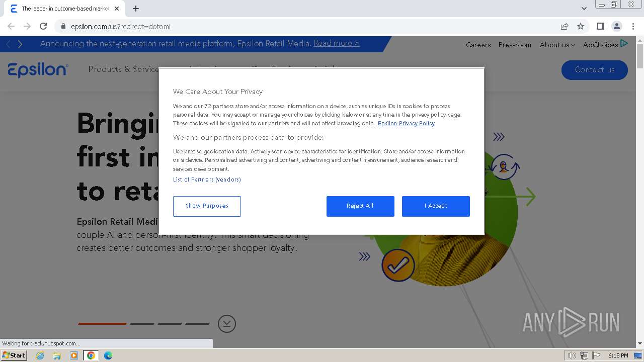This screenshot has width=644, height=362.
Task: Show previous announcement banner arrow
Action: [x=9, y=44]
